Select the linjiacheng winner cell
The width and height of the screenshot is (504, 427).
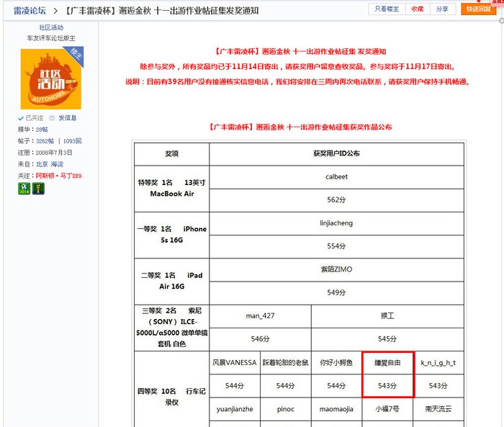(x=336, y=223)
